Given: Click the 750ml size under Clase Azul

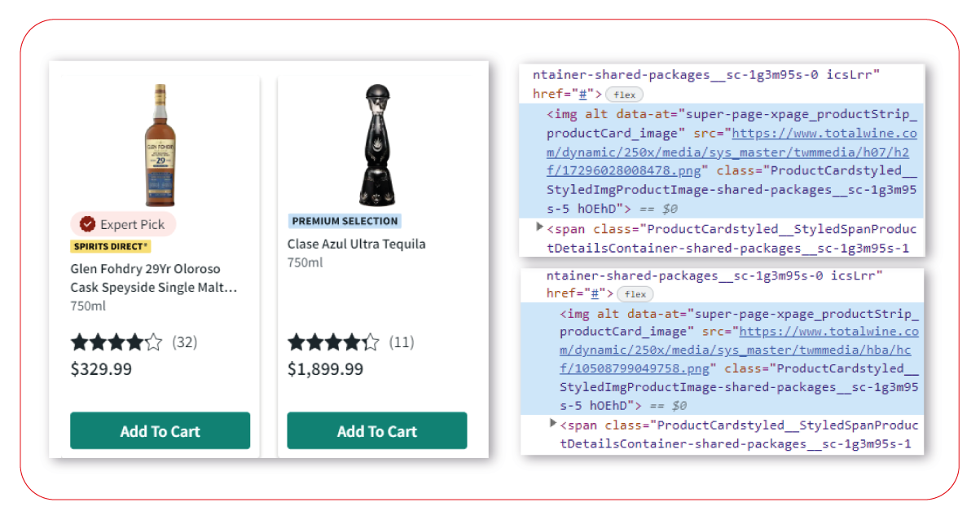Looking at the screenshot, I should [x=305, y=262].
